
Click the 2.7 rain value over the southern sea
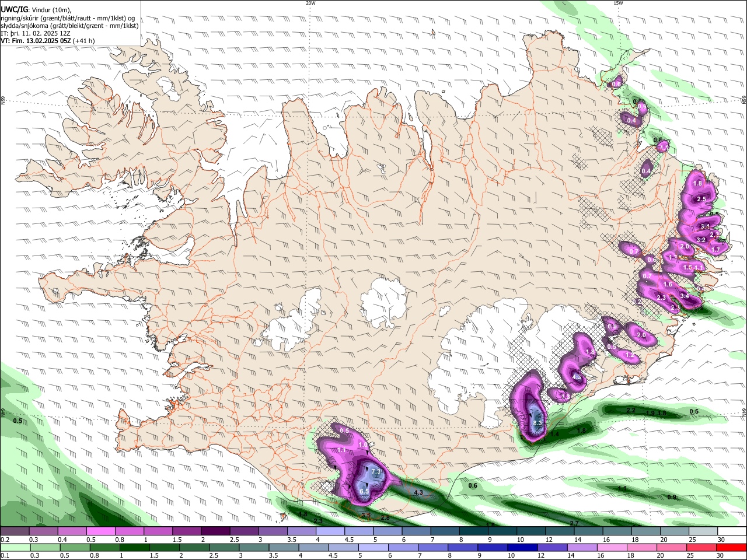tap(574, 523)
